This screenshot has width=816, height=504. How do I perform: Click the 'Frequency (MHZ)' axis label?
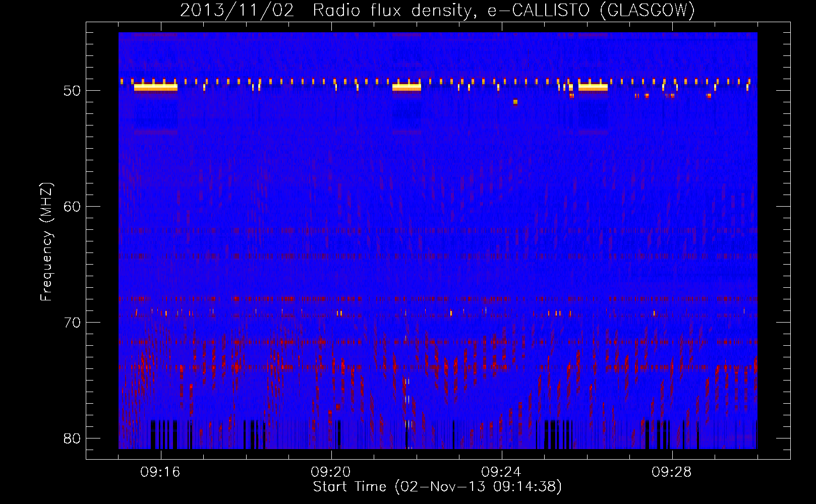pos(46,242)
